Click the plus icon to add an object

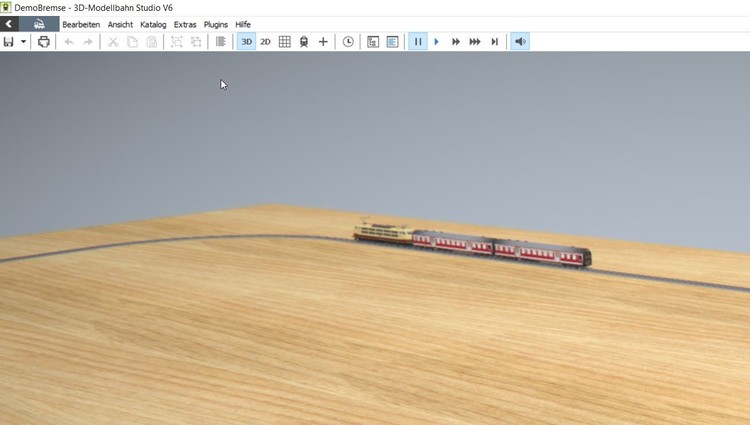pyautogui.click(x=323, y=42)
